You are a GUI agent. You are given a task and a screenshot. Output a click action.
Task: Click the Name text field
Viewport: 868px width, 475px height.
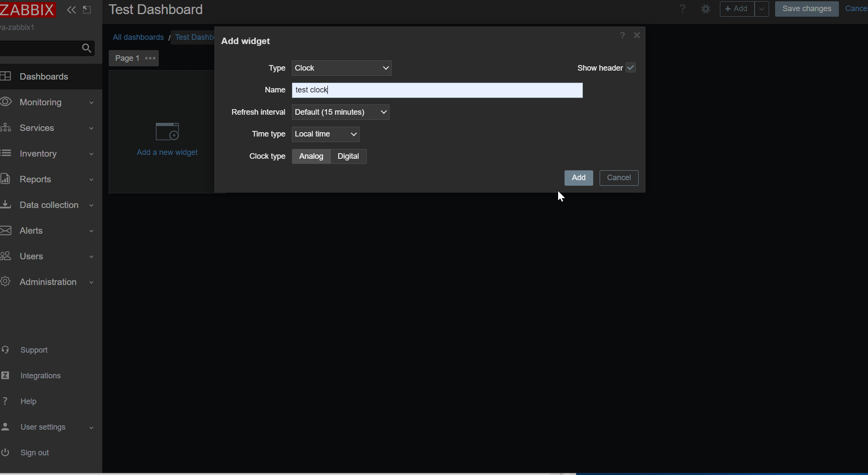coord(437,90)
